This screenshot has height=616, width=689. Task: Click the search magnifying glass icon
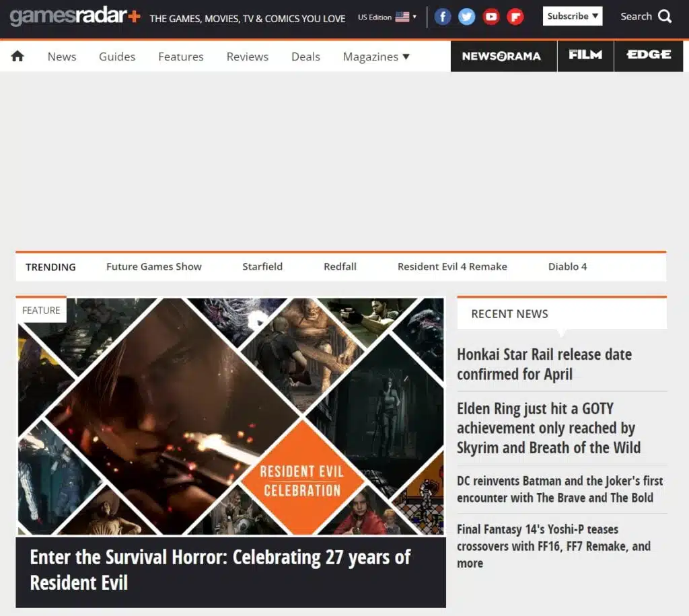665,17
